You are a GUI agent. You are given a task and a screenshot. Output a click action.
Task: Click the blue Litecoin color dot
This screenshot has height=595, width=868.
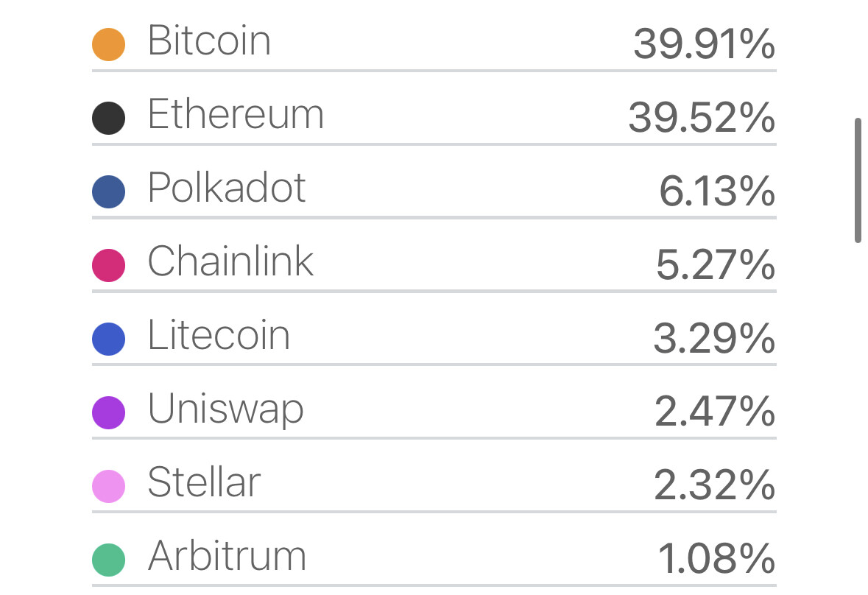[108, 339]
